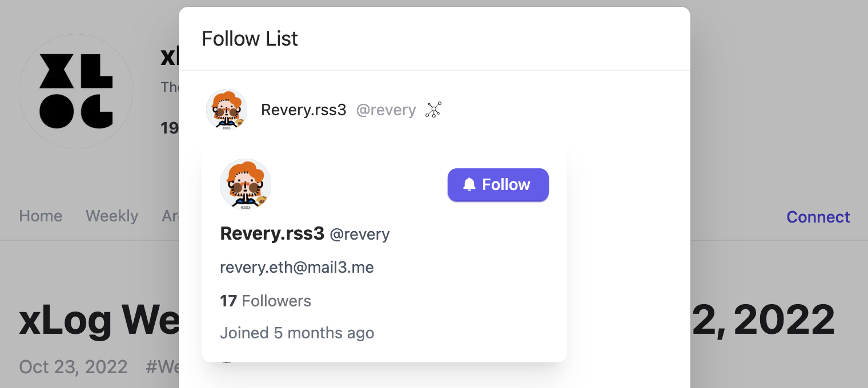Click the Follow List dialog heading
Image resolution: width=868 pixels, height=388 pixels.
pyautogui.click(x=250, y=39)
